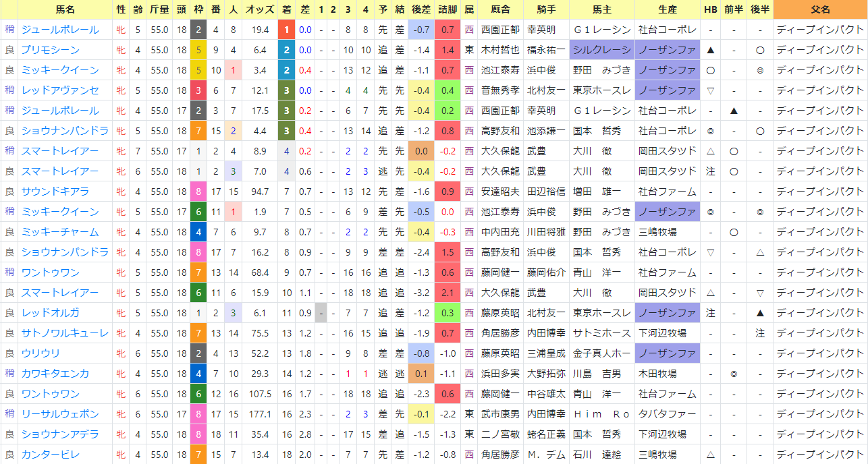Click the ▲ mark in プリモシーン row
Viewport: 868px width, 464px height.
coord(710,50)
